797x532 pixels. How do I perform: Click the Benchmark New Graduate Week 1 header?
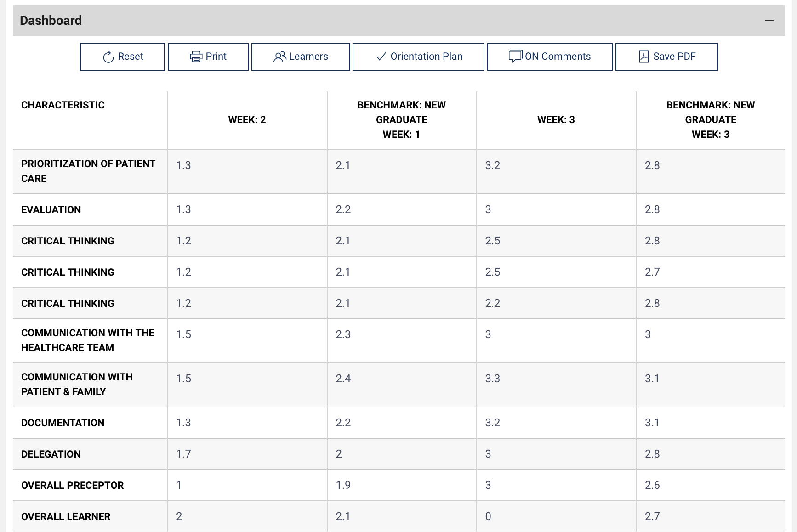(402, 120)
